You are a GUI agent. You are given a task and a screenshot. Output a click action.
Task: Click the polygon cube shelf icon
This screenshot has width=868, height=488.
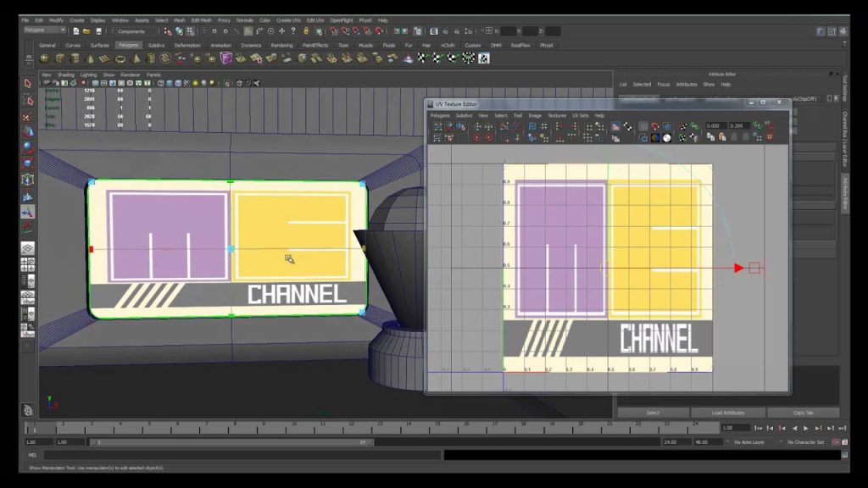[60, 58]
